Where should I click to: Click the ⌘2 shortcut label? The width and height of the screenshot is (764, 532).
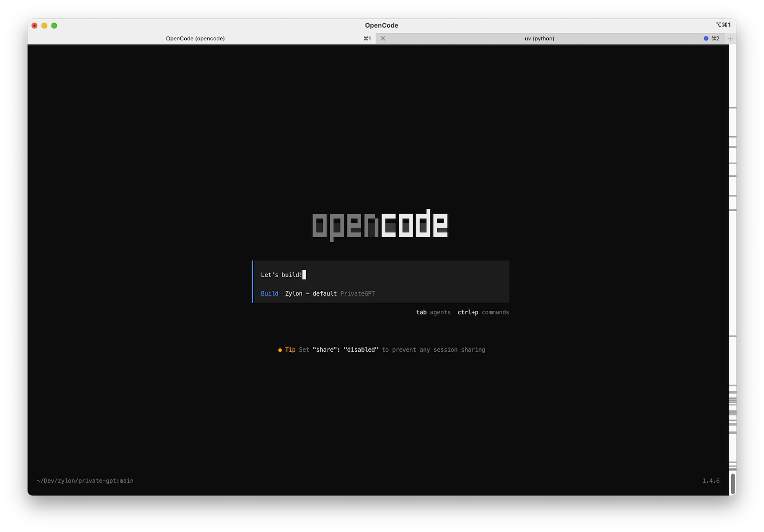pos(715,38)
